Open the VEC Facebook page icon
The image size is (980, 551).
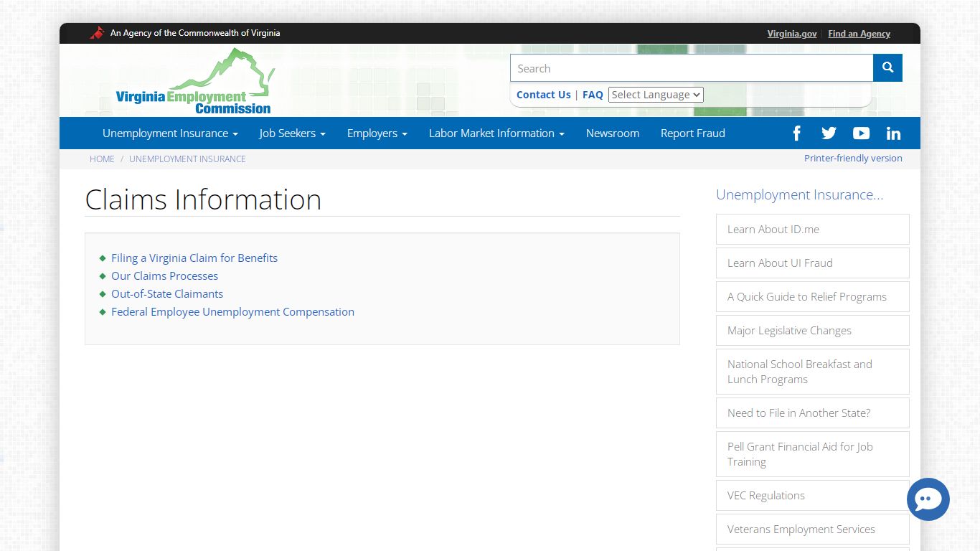[x=796, y=133]
